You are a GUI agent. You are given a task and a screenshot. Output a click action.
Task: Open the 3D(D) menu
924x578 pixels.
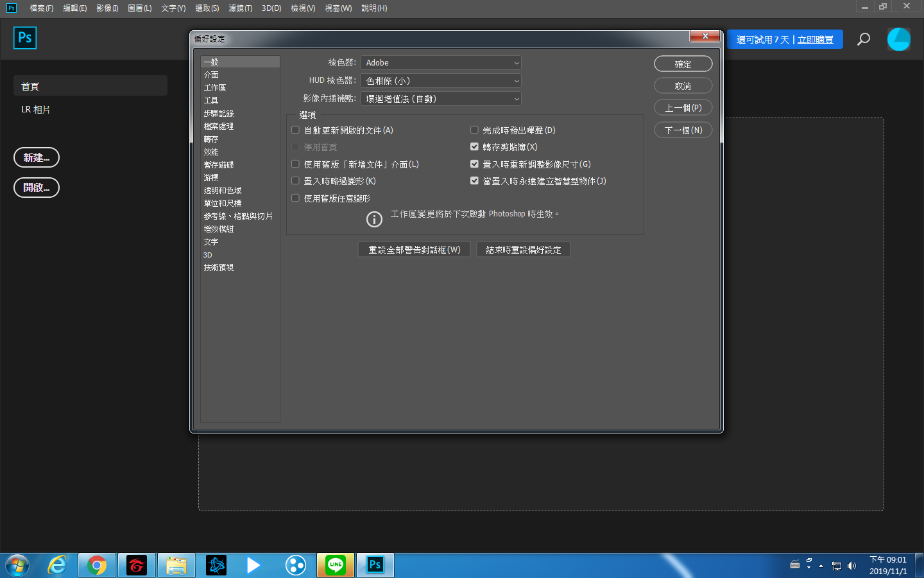271,8
